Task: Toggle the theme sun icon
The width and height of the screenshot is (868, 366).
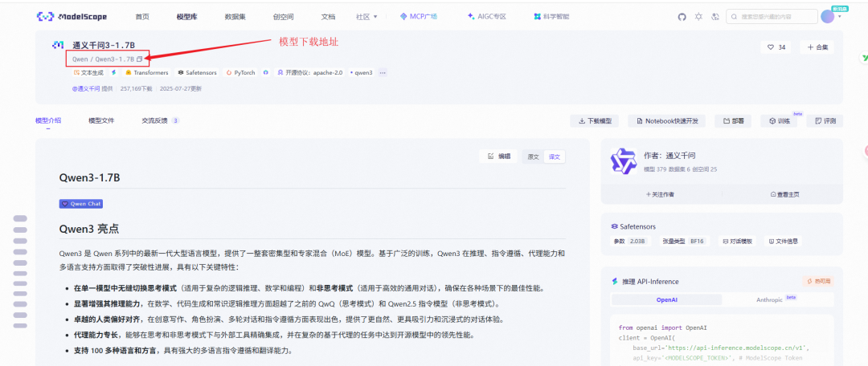Action: coord(698,17)
